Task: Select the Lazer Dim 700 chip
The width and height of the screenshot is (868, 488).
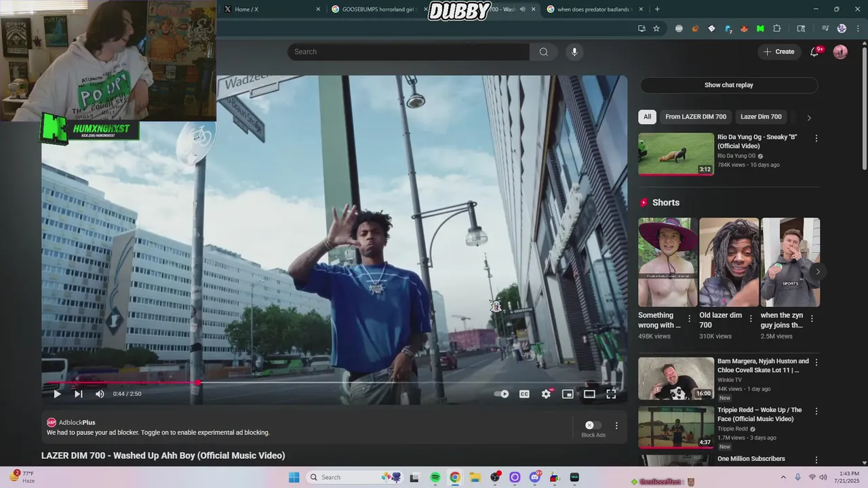Action: [761, 117]
